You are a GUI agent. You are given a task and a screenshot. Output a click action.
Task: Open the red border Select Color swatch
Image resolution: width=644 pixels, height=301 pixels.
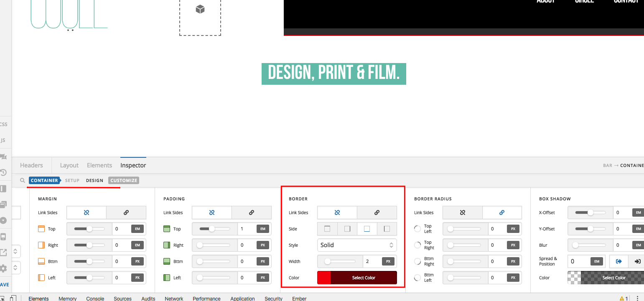[x=357, y=278]
